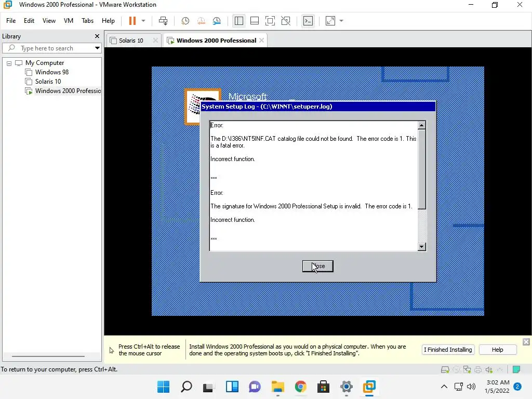Screen dimensions: 532x399
Task: Open Google Chrome from taskbar
Action: point(301,387)
